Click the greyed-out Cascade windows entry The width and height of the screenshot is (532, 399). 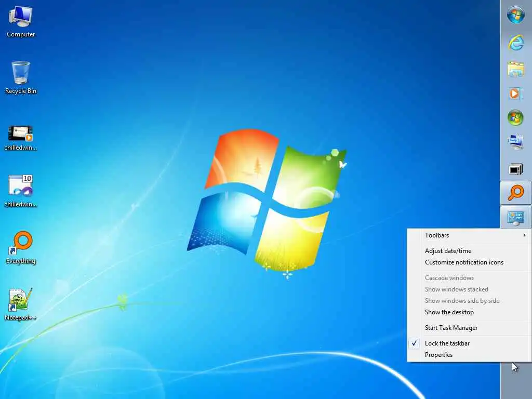469,278
